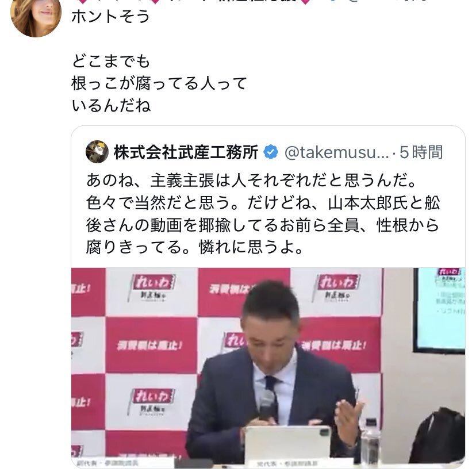The height and width of the screenshot is (472, 476).
Task: Click the いるんだね line of the tweet
Action: [x=111, y=106]
